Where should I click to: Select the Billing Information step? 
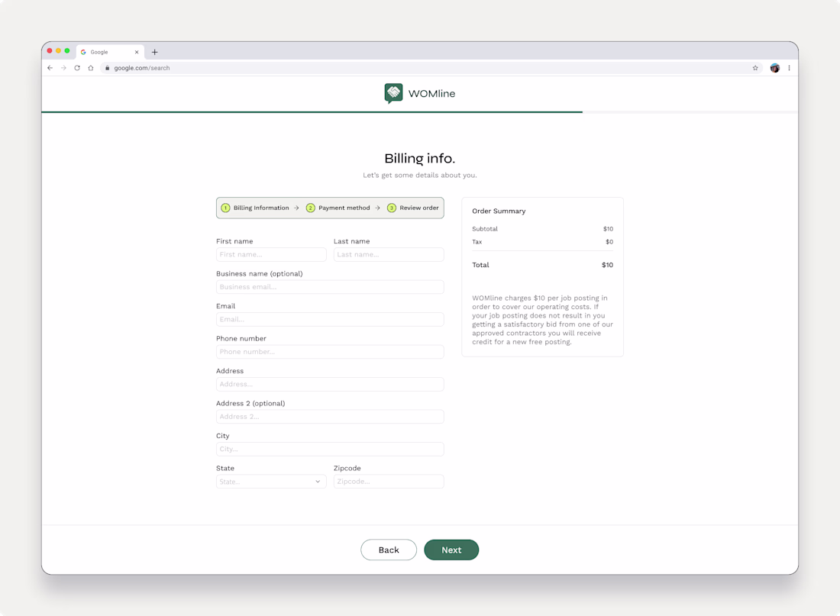pos(255,208)
